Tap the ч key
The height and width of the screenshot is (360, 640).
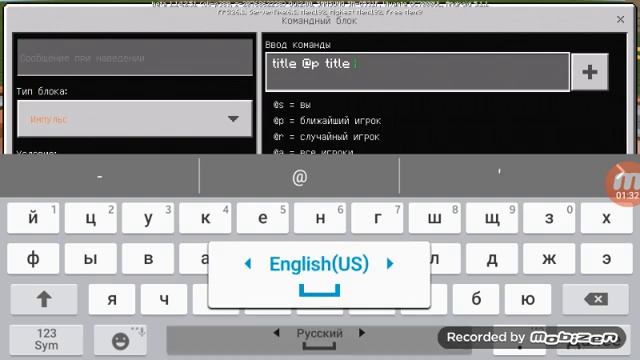164,299
